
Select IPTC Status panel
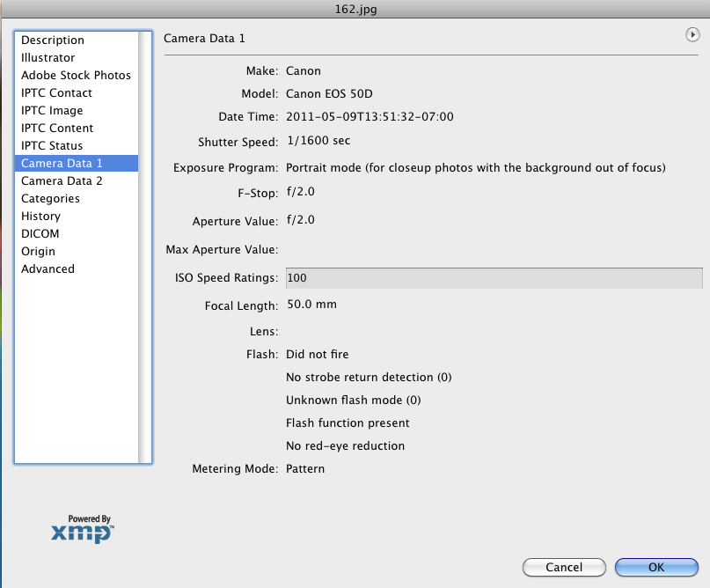(52, 146)
